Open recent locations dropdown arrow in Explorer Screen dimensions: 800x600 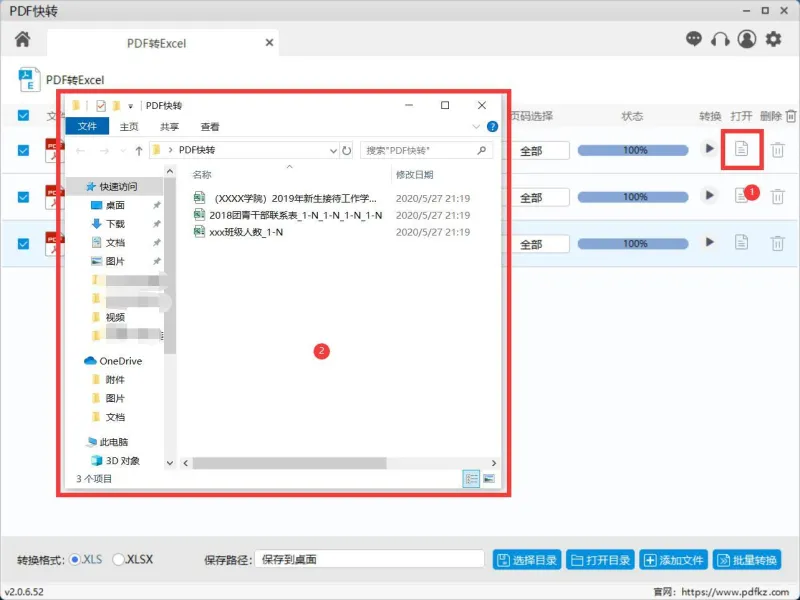coord(122,151)
